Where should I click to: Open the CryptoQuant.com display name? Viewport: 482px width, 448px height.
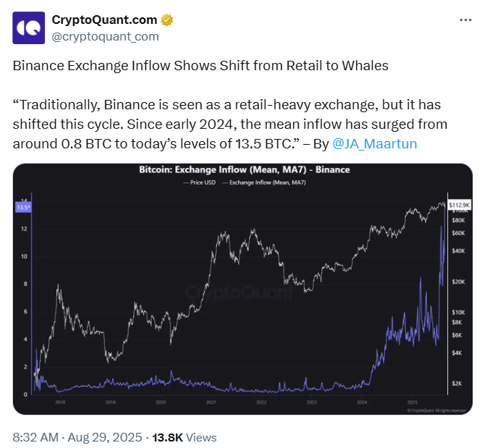click(x=104, y=20)
